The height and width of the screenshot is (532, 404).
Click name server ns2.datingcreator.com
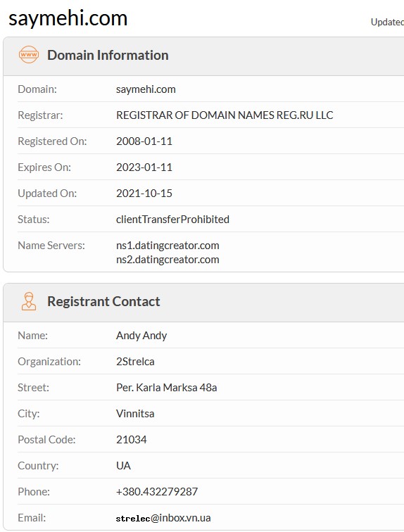[x=168, y=260]
